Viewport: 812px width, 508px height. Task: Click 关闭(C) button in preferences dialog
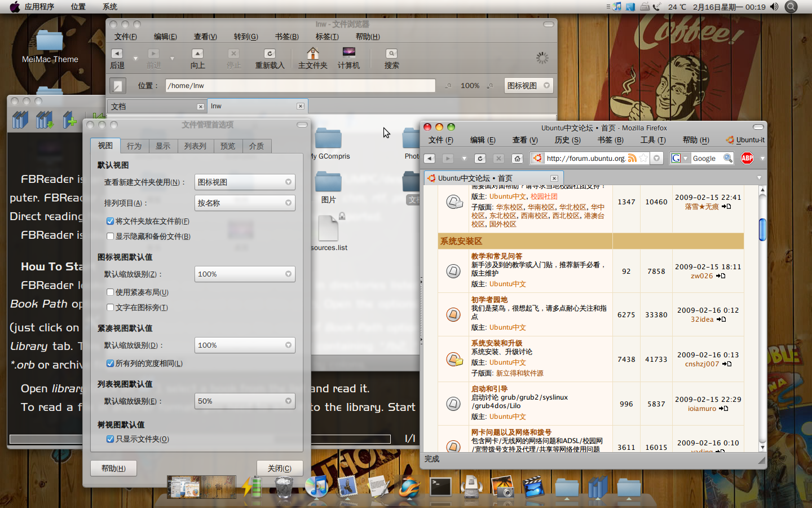(x=280, y=468)
